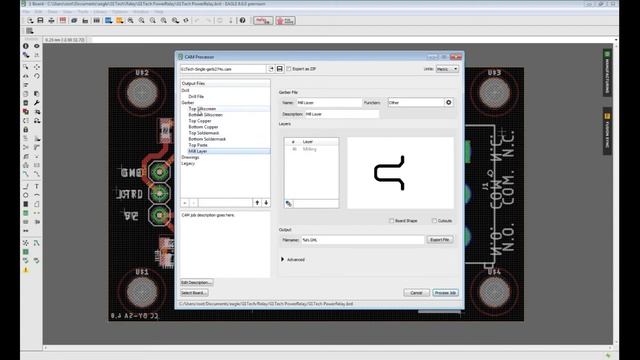Tick the Board Shape checkbox
Image resolution: width=640 pixels, height=360 pixels.
[x=391, y=221]
